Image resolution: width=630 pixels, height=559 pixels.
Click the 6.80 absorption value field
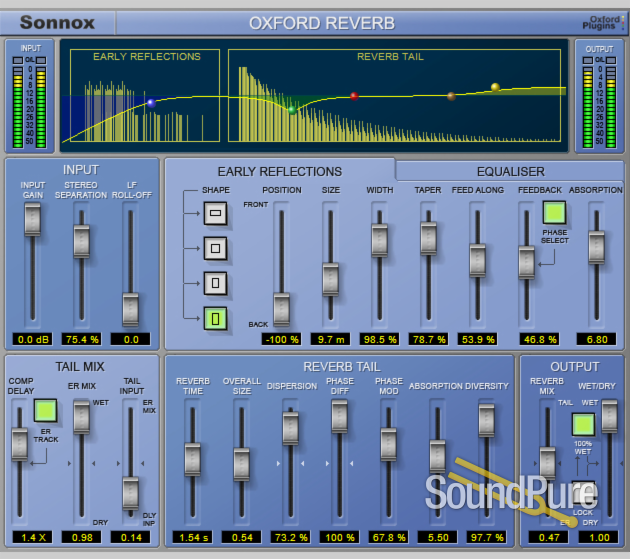597,339
